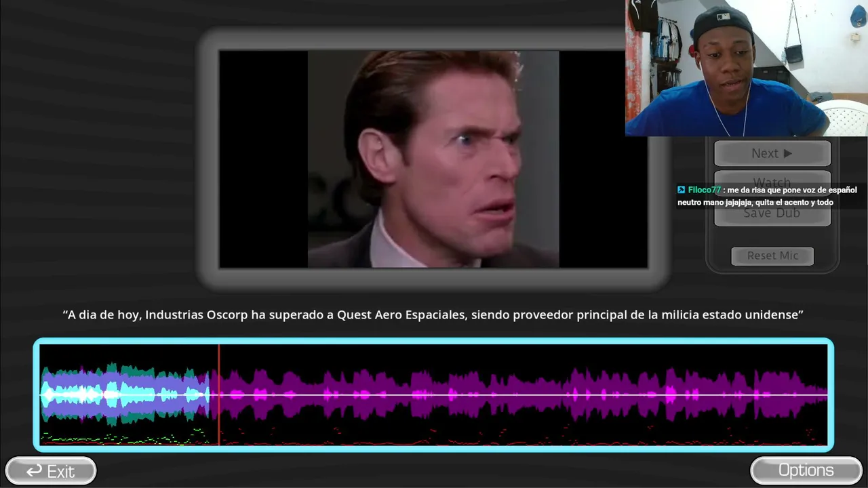Screen dimensions: 868x488
Task: Open the Options menu
Action: click(x=806, y=470)
